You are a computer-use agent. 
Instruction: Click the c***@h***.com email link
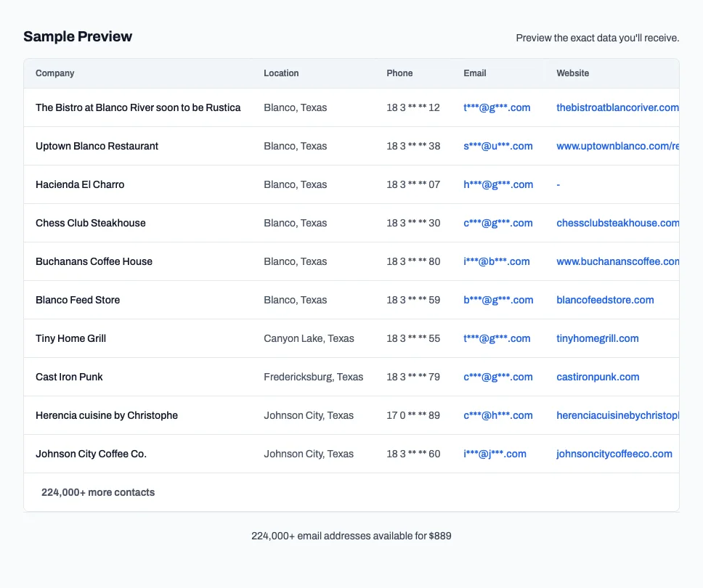tap(498, 416)
